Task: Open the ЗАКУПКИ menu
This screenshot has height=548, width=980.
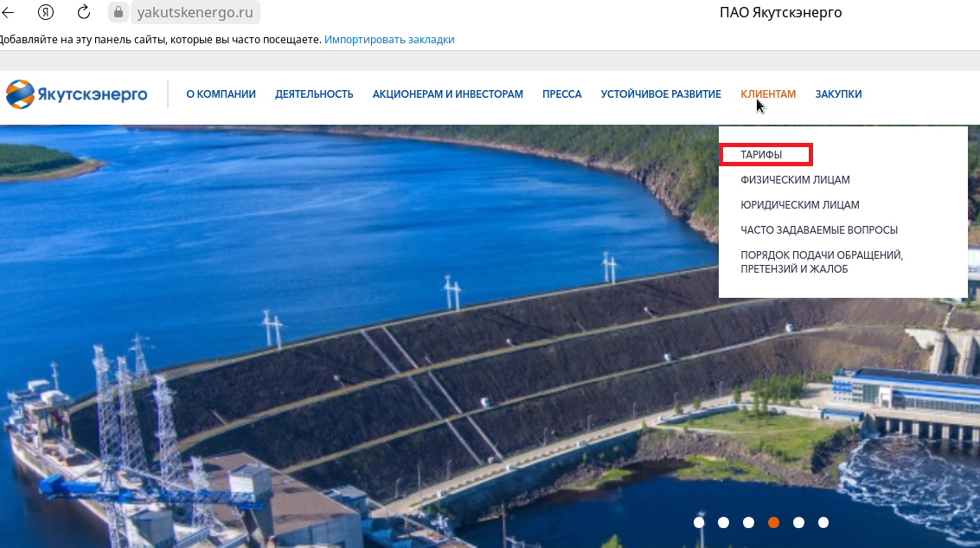Action: click(x=839, y=94)
